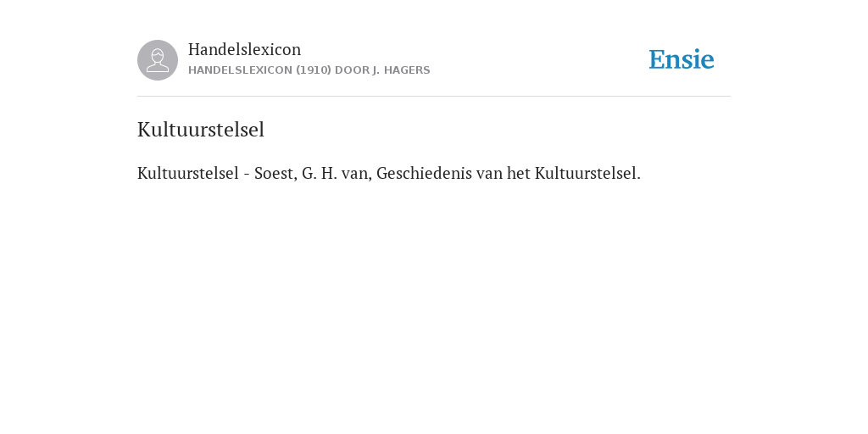
Task: Select the subtitle Handelslexicon (1910) door J. Hagers
Action: (x=309, y=70)
